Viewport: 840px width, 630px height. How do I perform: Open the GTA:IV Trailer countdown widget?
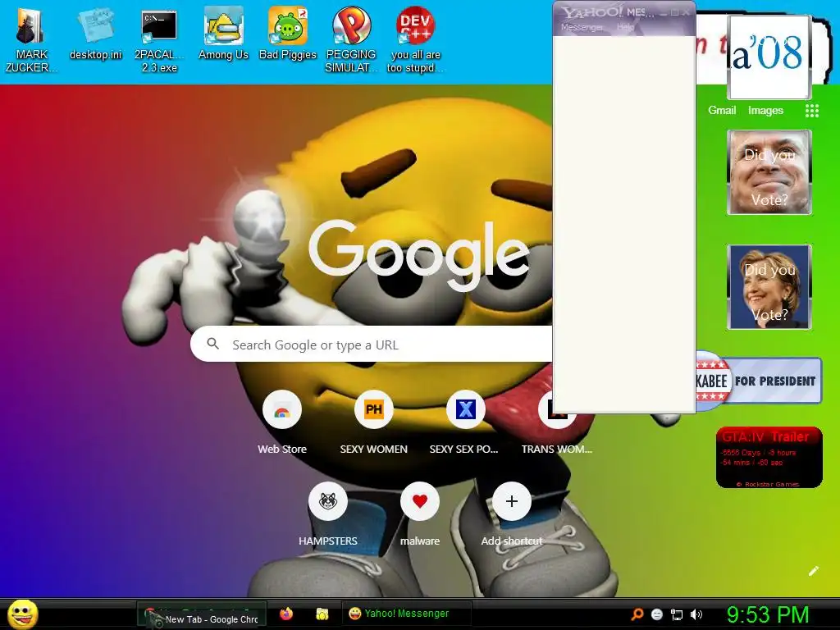click(769, 457)
